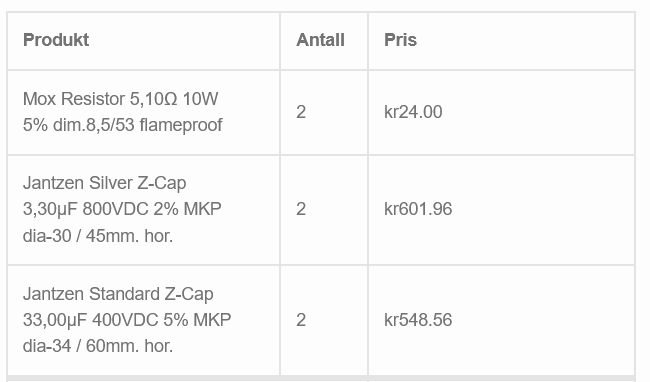The width and height of the screenshot is (650, 382).
Task: Click the dia-30 / 45mm. hor. text
Action: (x=98, y=236)
